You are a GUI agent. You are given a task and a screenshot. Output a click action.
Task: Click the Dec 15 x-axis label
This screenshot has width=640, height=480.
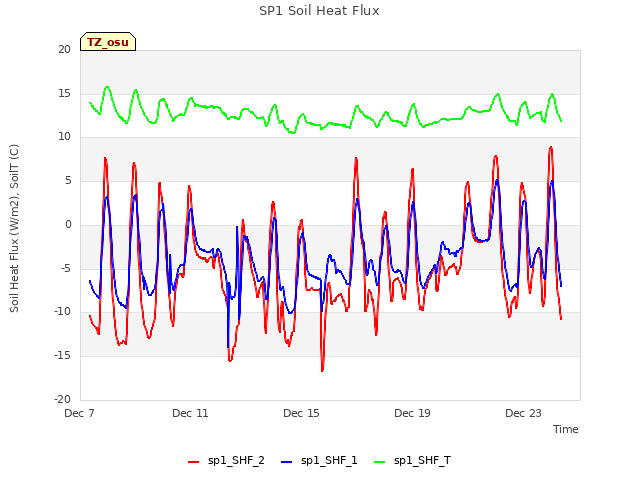tap(301, 413)
